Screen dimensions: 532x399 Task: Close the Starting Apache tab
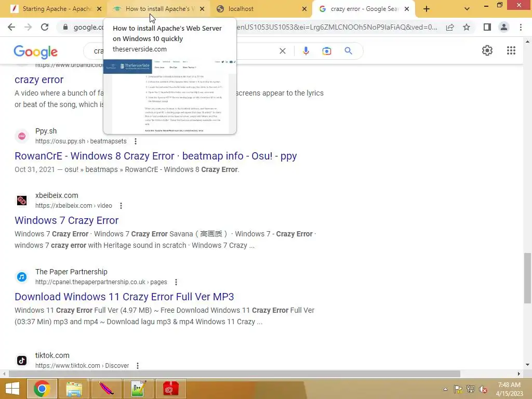pos(99,9)
